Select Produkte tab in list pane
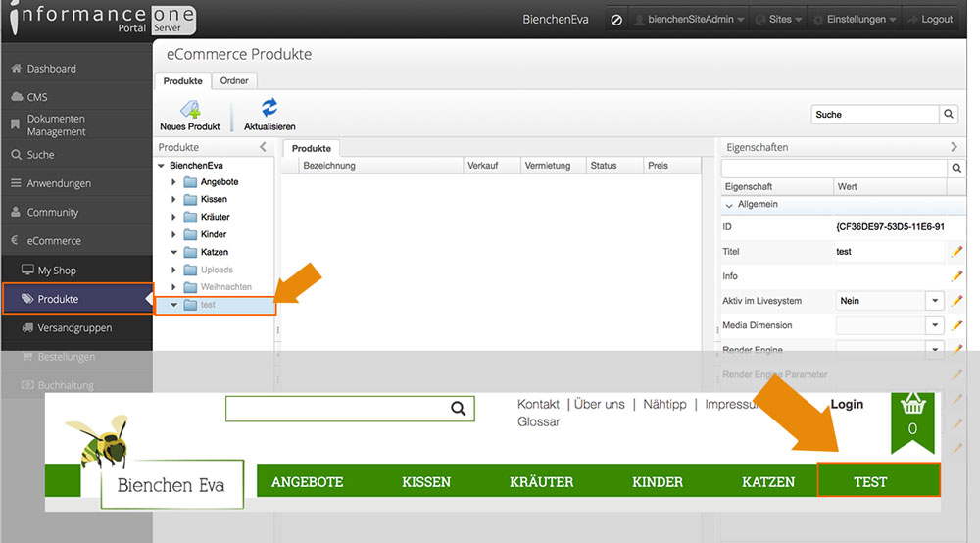 312,148
